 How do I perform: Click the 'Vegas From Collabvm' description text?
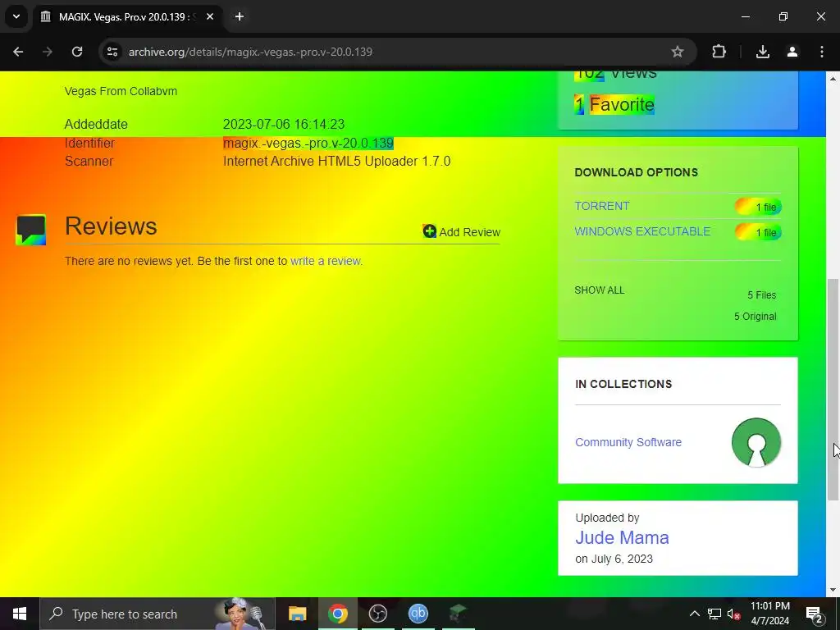click(x=121, y=91)
